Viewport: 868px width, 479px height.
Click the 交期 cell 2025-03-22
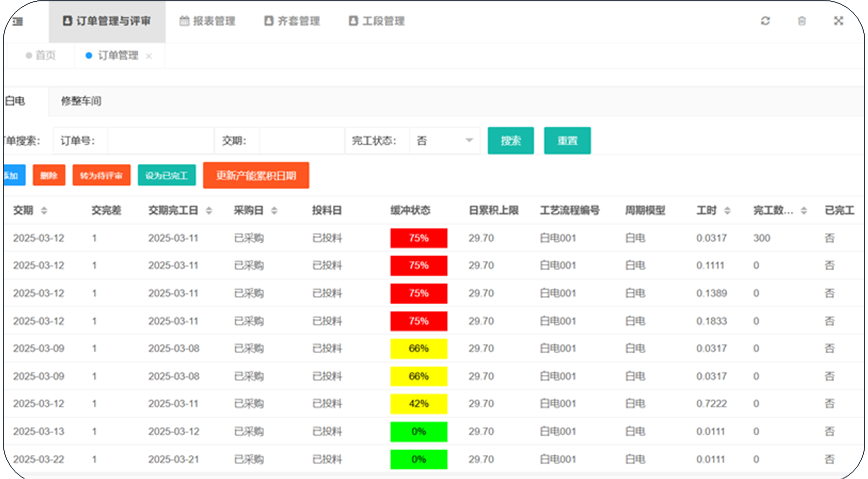pos(39,459)
